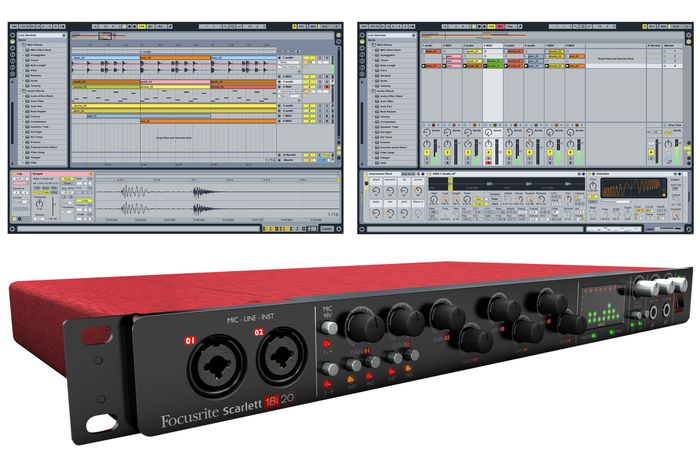700x467 pixels.
Task: Click the yellow Session View selector, session window
Action: 689,42
